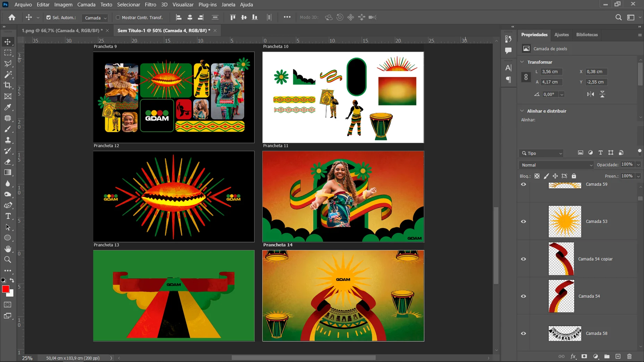
Task: Open the Opacidade value dropdown arrow
Action: [638, 165]
